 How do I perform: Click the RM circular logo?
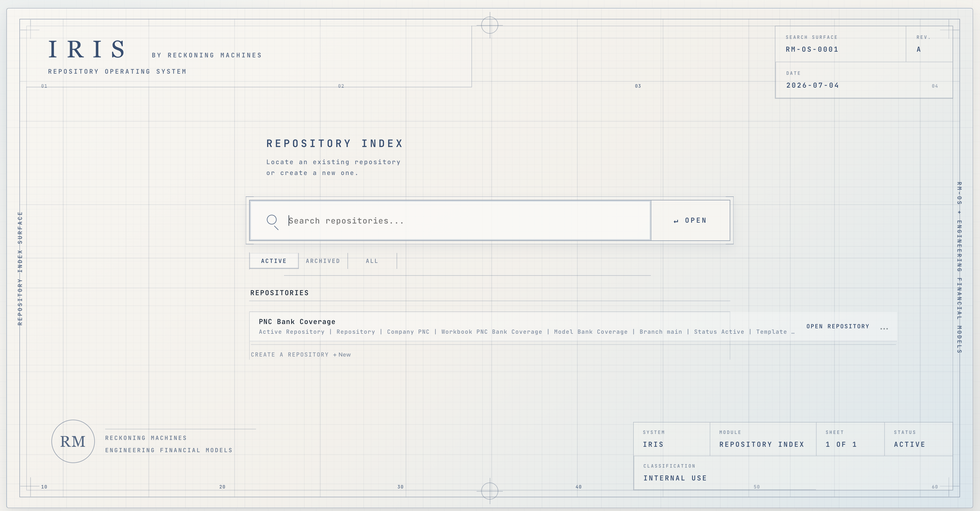click(73, 441)
